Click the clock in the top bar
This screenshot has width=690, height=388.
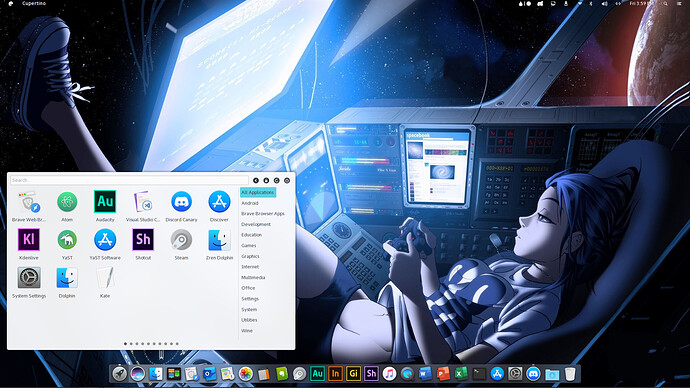[641, 4]
